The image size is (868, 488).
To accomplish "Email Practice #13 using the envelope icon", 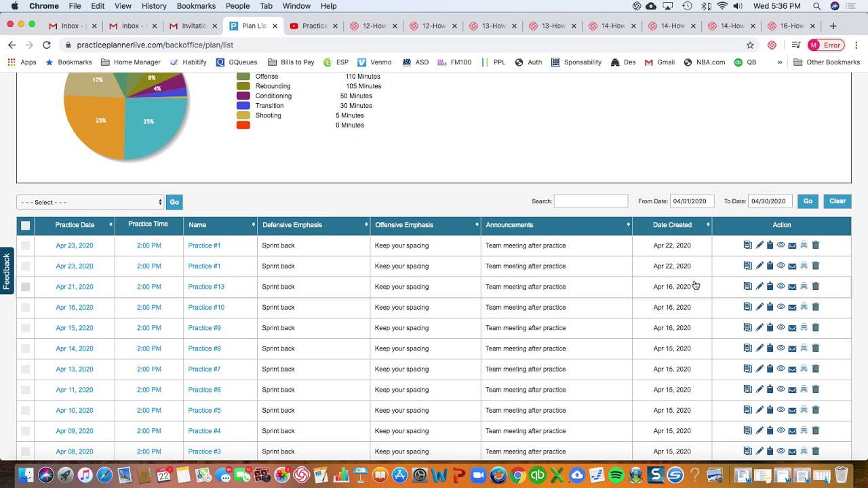I will tap(792, 287).
